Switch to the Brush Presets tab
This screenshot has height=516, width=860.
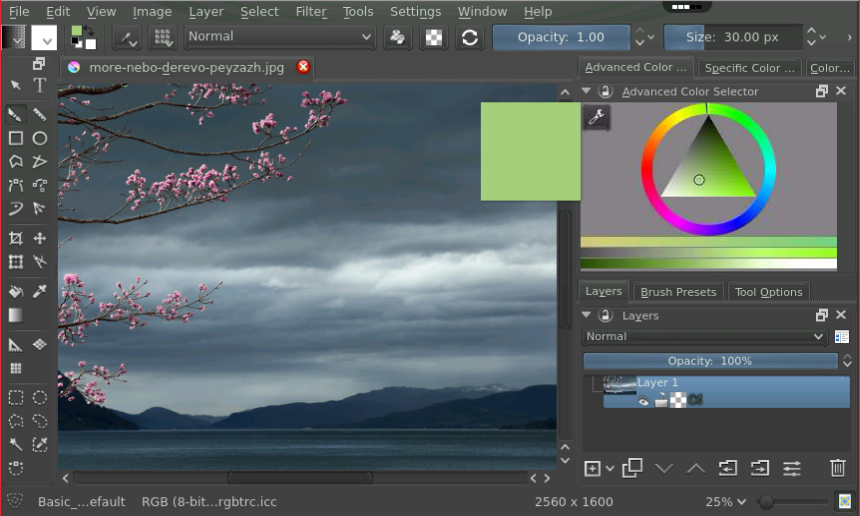pyautogui.click(x=678, y=292)
